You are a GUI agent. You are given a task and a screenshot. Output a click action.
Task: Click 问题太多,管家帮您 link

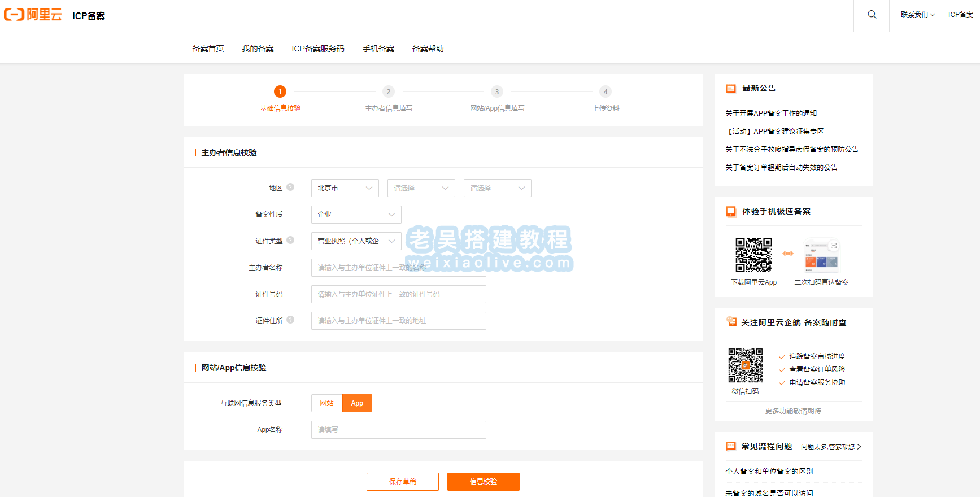coord(828,447)
